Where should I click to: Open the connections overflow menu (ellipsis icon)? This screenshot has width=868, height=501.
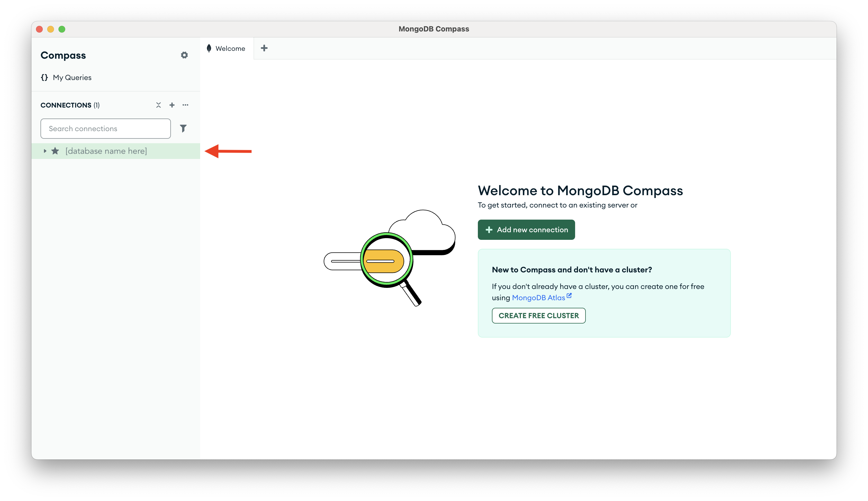click(x=185, y=105)
